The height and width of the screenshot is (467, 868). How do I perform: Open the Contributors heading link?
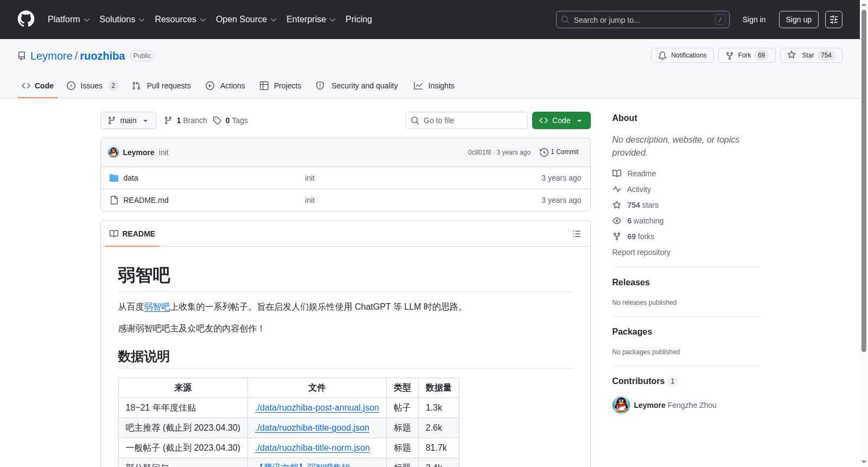tap(645, 381)
